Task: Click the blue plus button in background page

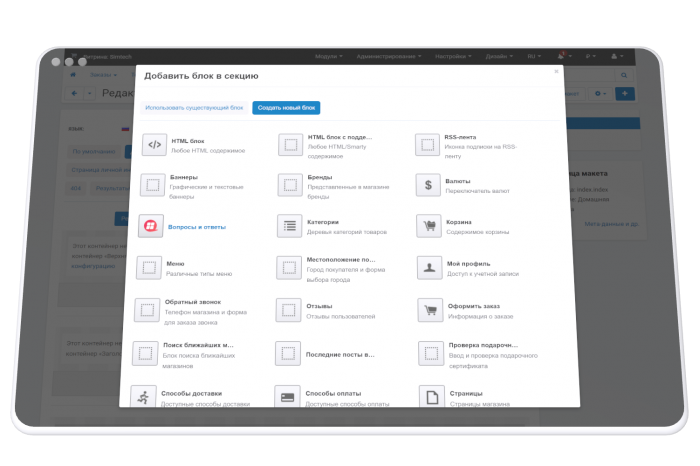Action: point(625,93)
